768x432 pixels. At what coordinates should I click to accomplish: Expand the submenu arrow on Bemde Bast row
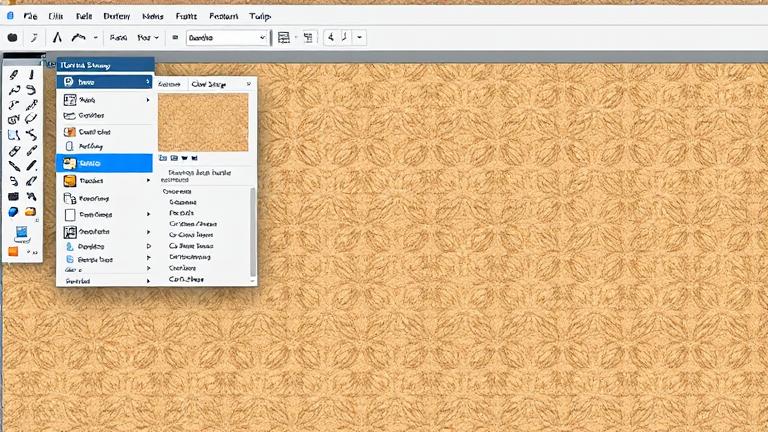pos(148,258)
